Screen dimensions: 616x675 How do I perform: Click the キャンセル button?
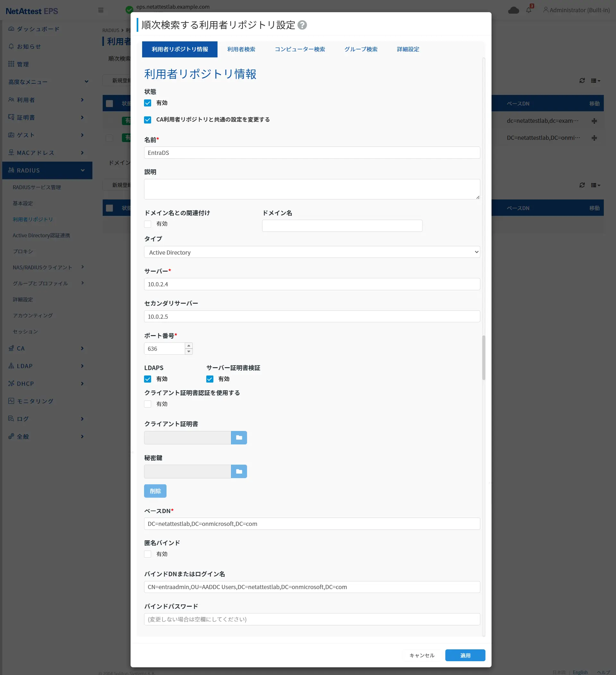[421, 655]
